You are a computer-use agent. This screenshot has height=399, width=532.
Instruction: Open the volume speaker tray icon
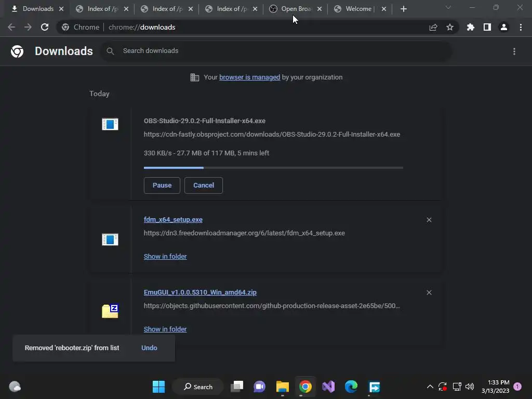[470, 387]
